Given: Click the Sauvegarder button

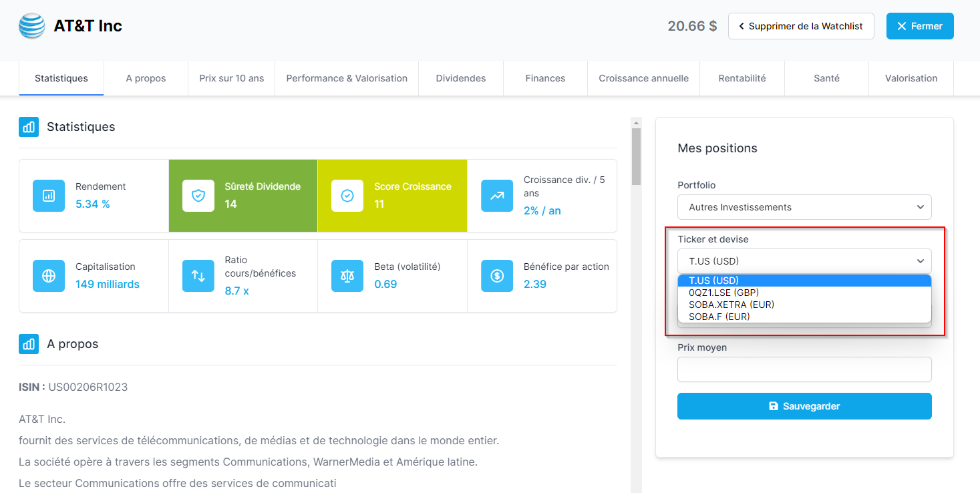Looking at the screenshot, I should 804,406.
